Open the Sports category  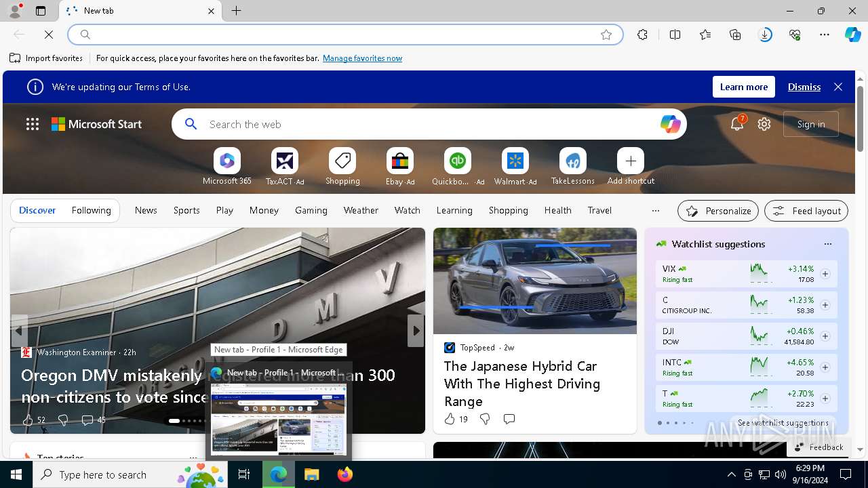tap(186, 211)
